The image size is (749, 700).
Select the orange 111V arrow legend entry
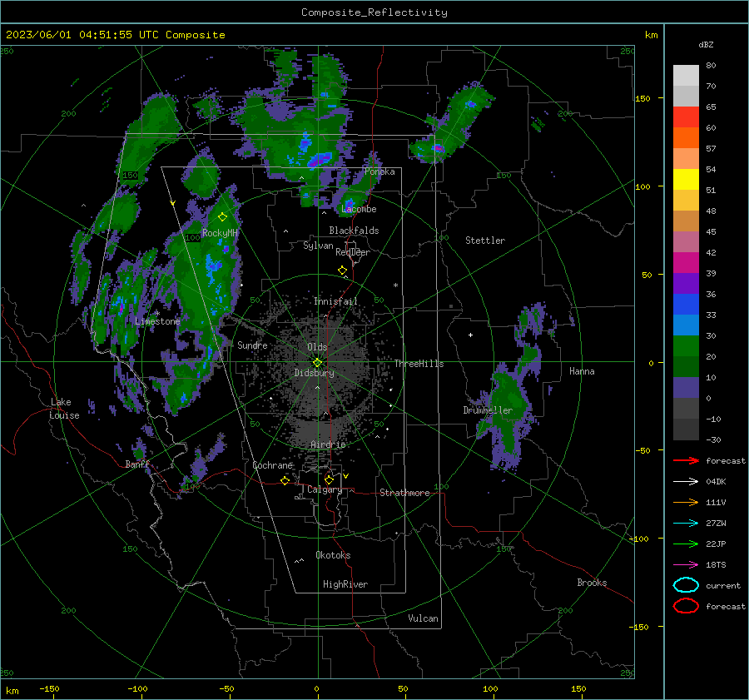[x=686, y=502]
